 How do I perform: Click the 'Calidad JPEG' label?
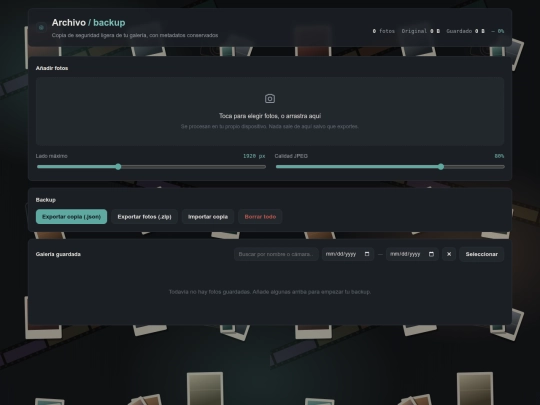pos(291,156)
